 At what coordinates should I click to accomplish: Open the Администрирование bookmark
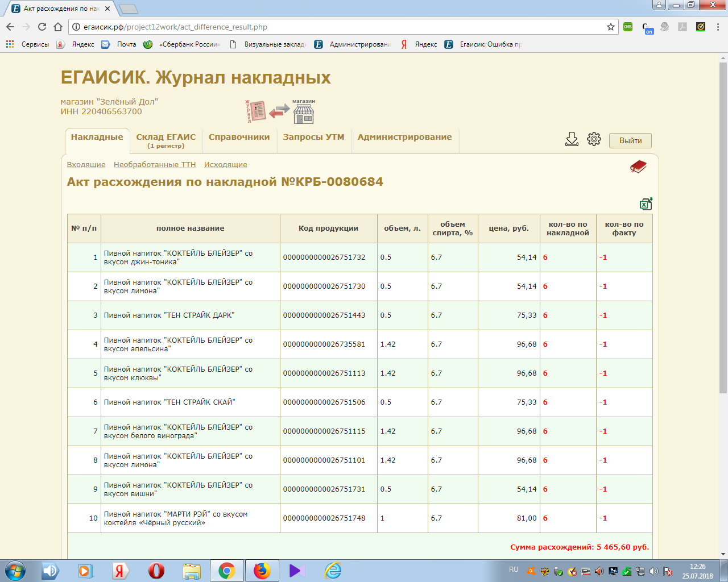pos(353,44)
